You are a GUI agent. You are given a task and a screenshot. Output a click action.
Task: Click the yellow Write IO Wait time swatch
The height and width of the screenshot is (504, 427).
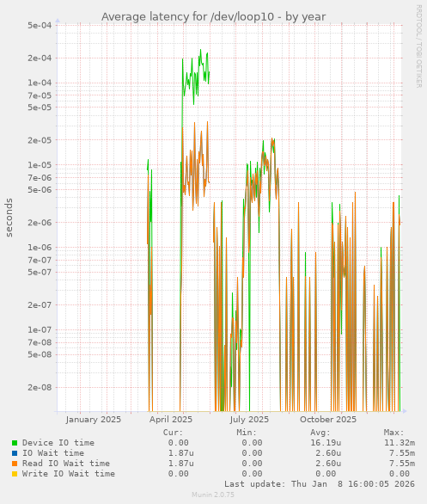click(x=15, y=474)
